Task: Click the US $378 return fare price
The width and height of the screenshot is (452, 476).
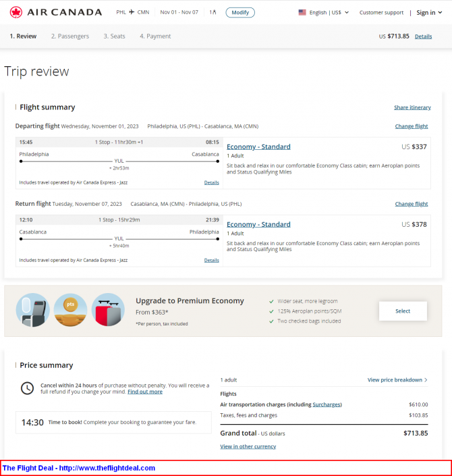Action: click(414, 225)
